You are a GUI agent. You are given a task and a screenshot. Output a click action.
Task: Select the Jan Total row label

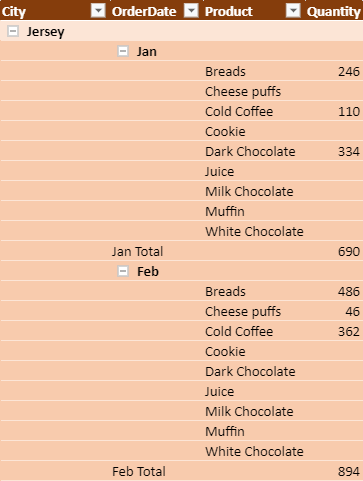tap(137, 252)
